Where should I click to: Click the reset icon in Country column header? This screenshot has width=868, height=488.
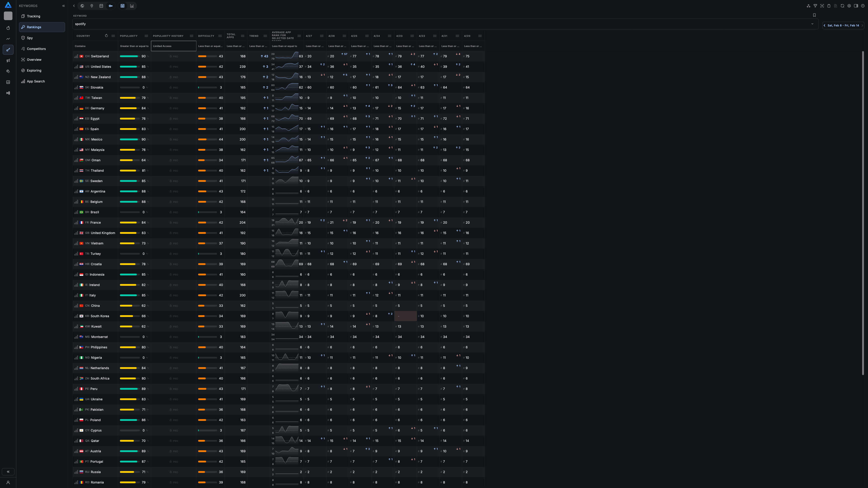tap(106, 36)
